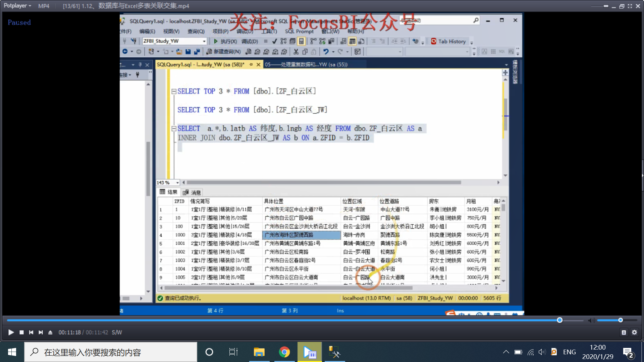Toggle results to grid option
This screenshot has width=644, height=362.
(352, 41)
